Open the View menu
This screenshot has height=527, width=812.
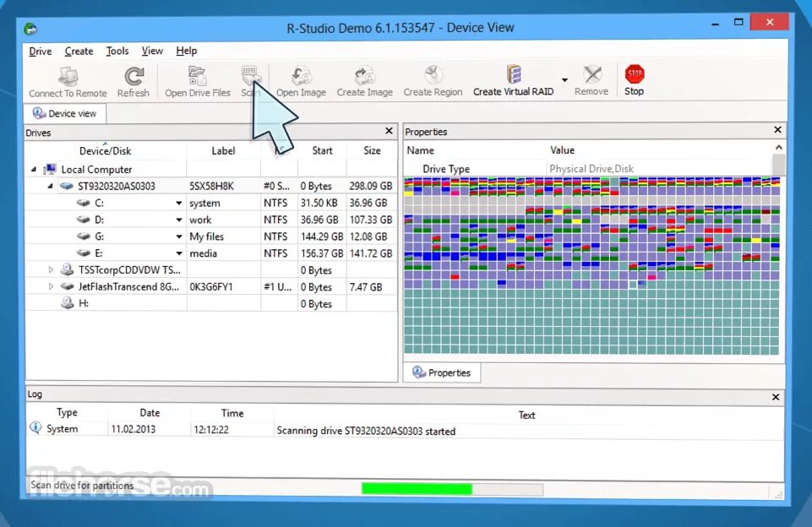click(x=152, y=51)
